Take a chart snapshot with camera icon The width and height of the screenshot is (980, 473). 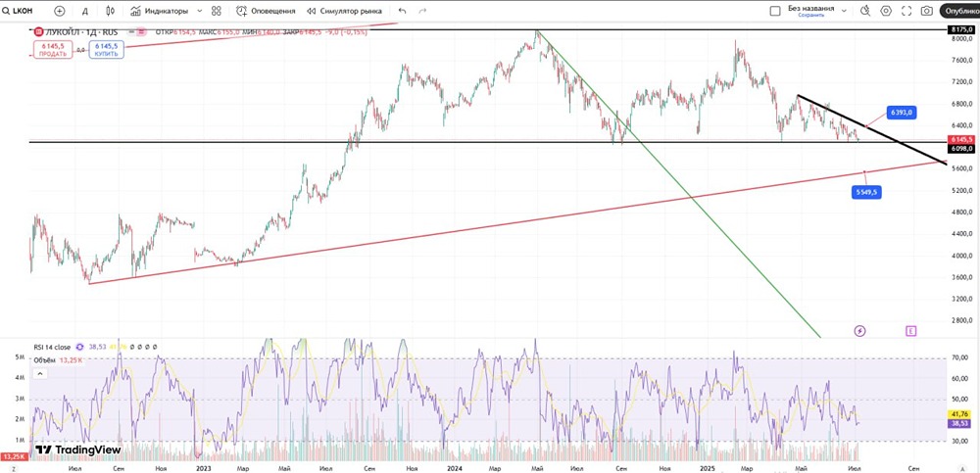pyautogui.click(x=927, y=11)
